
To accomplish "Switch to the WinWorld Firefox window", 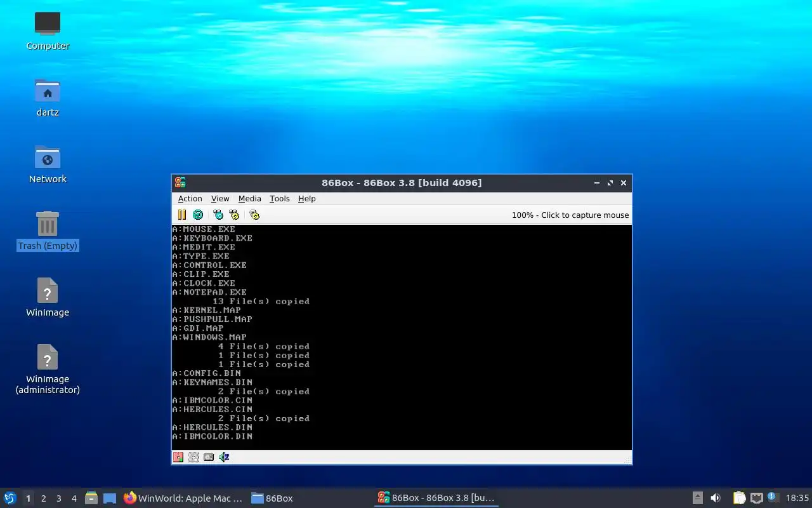I will (x=183, y=498).
